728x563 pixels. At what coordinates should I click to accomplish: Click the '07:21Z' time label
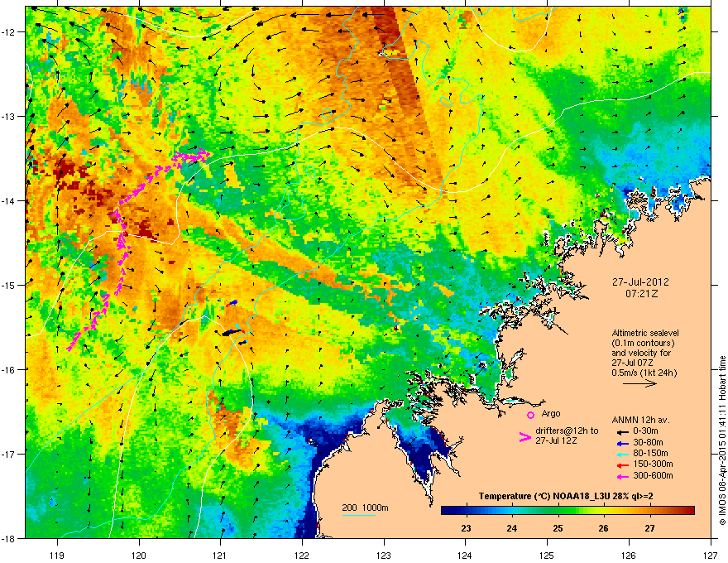642,294
